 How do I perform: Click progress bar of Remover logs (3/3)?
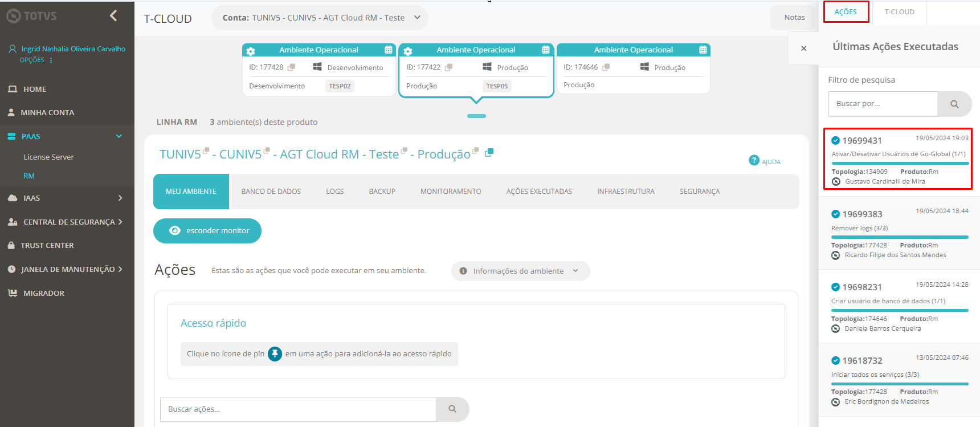click(900, 237)
